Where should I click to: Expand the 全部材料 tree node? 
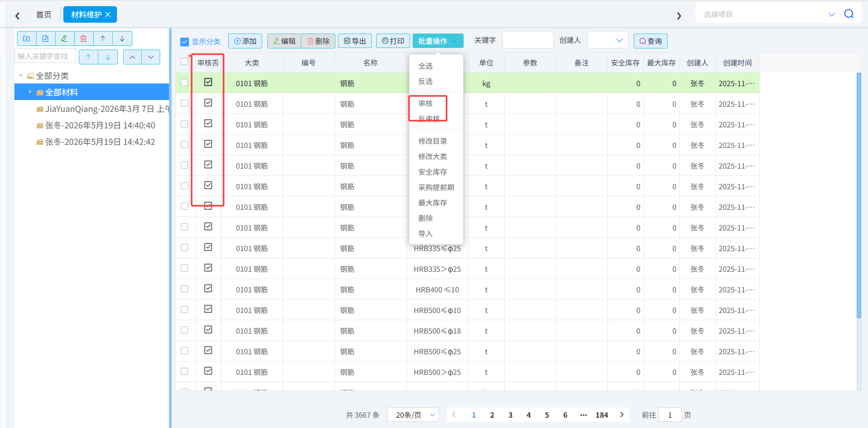30,92
